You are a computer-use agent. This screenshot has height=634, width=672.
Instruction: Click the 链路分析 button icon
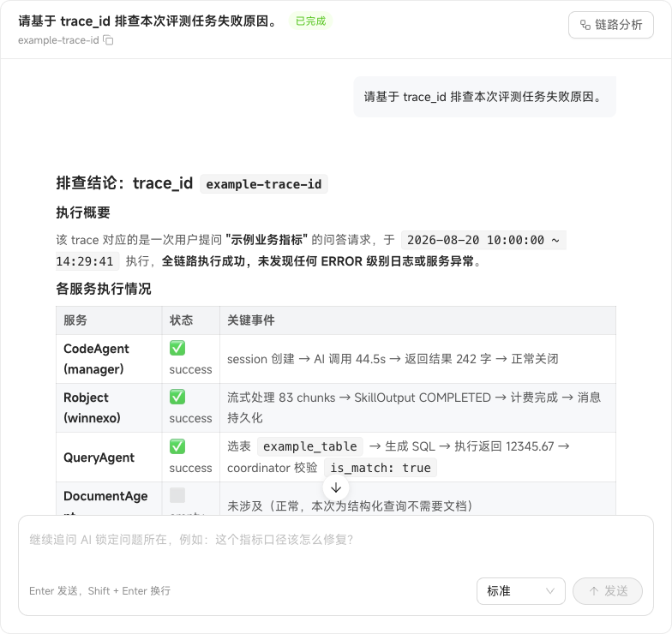(x=585, y=25)
